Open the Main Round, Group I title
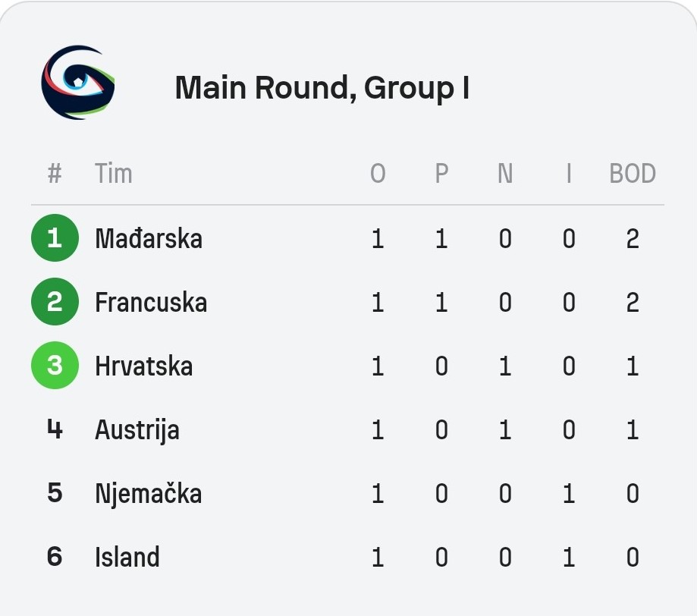This screenshot has height=616, width=697. (322, 87)
